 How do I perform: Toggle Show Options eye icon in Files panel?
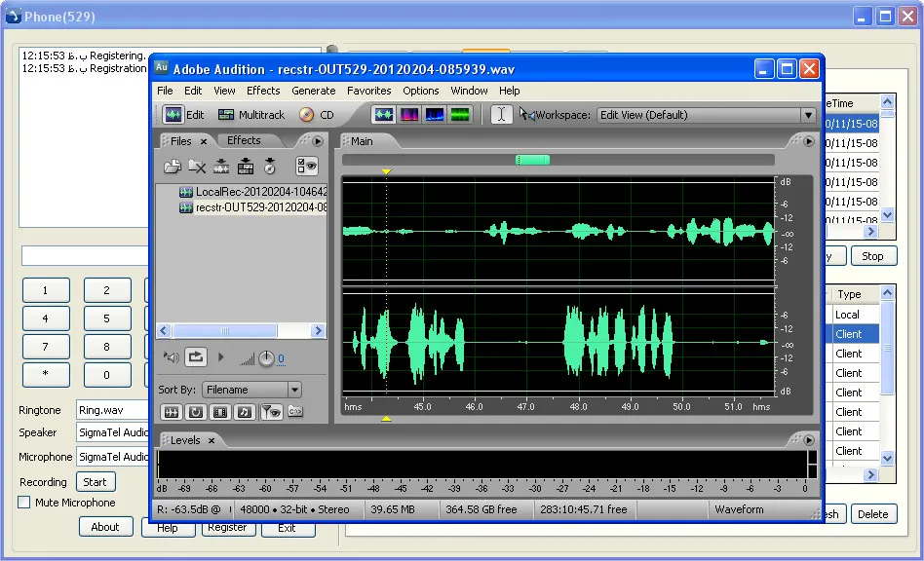(306, 166)
